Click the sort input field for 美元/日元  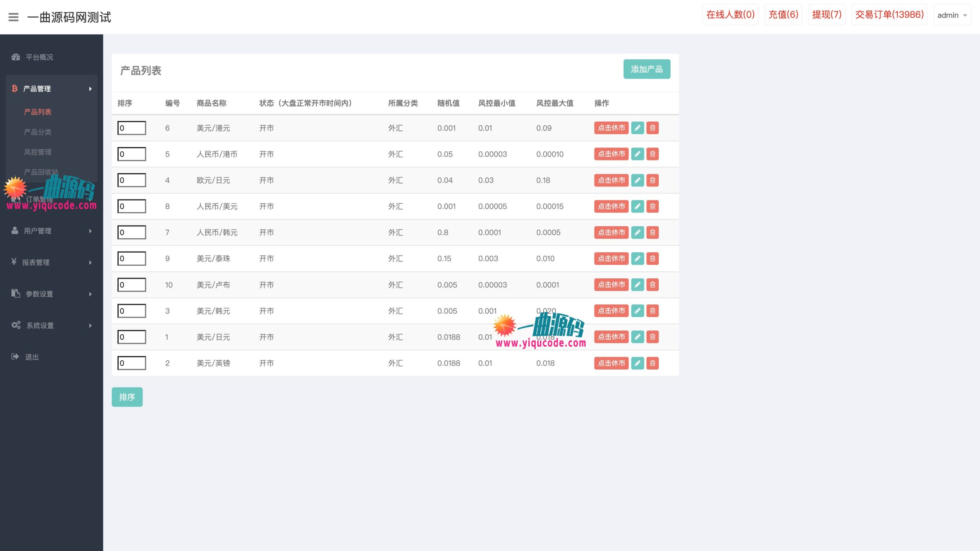pyautogui.click(x=131, y=337)
